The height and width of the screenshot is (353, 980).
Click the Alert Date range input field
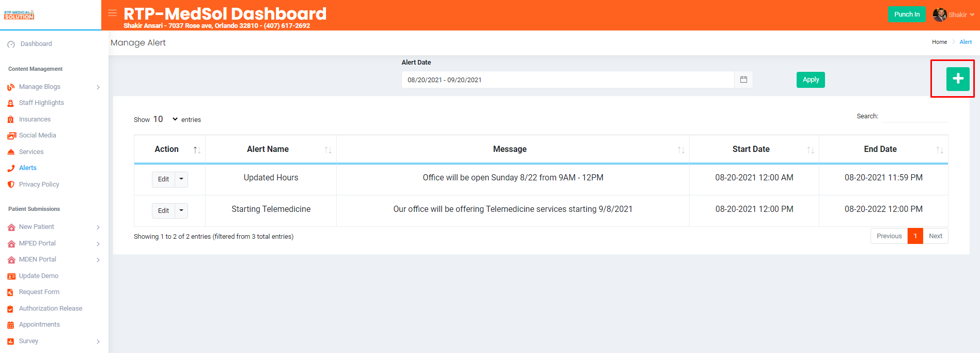(568, 80)
